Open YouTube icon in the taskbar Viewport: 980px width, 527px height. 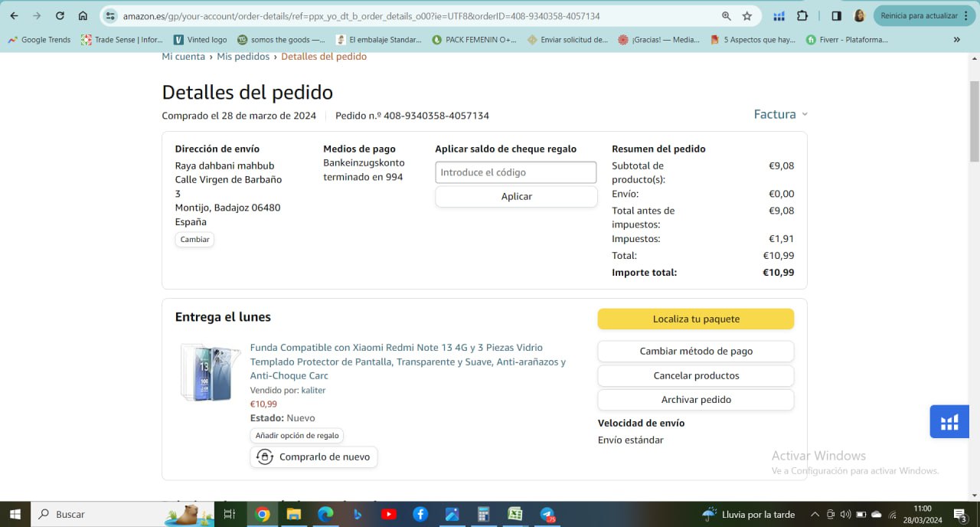click(x=389, y=515)
